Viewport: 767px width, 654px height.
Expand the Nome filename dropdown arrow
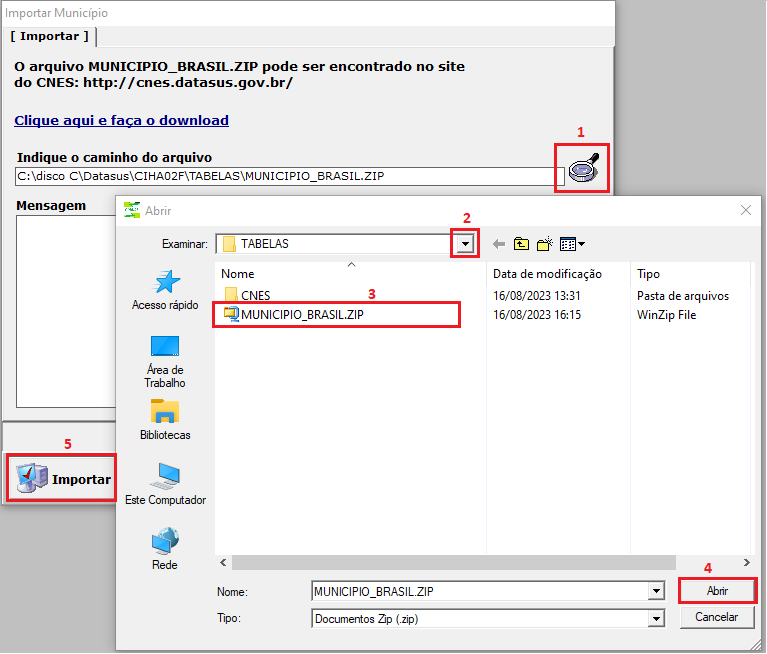pos(656,592)
